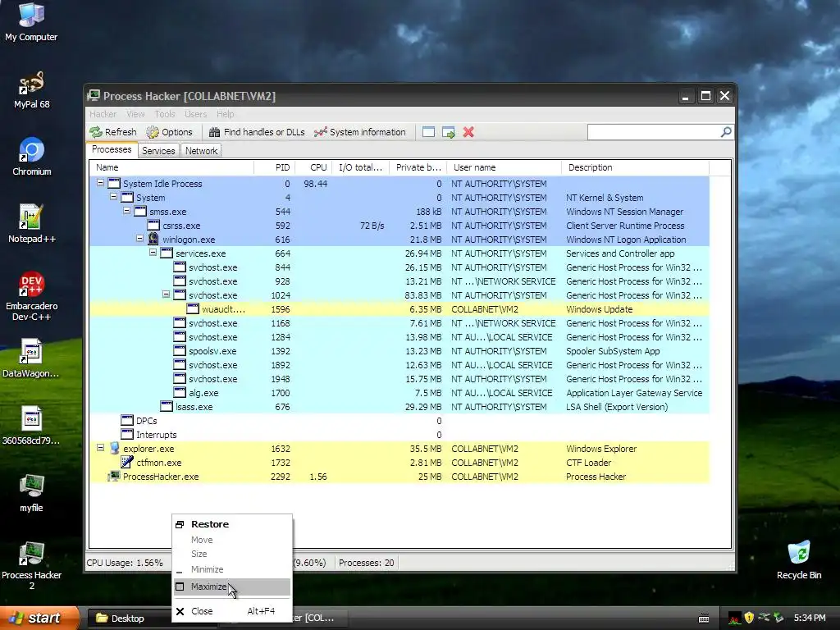Collapse the System tree node
Image resolution: width=840 pixels, height=630 pixels.
[x=113, y=197]
